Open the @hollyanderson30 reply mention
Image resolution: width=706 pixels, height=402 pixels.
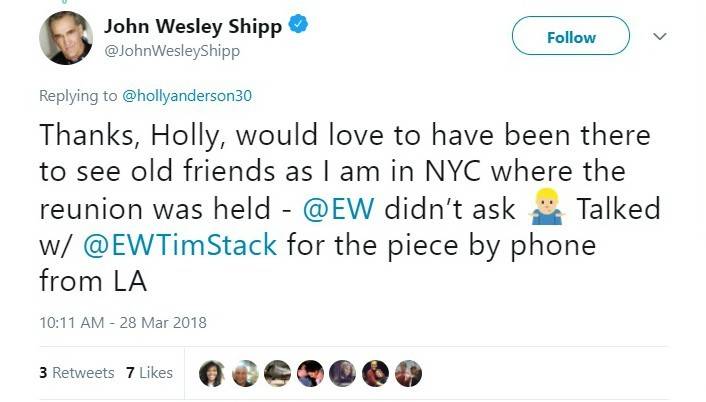[x=187, y=96]
